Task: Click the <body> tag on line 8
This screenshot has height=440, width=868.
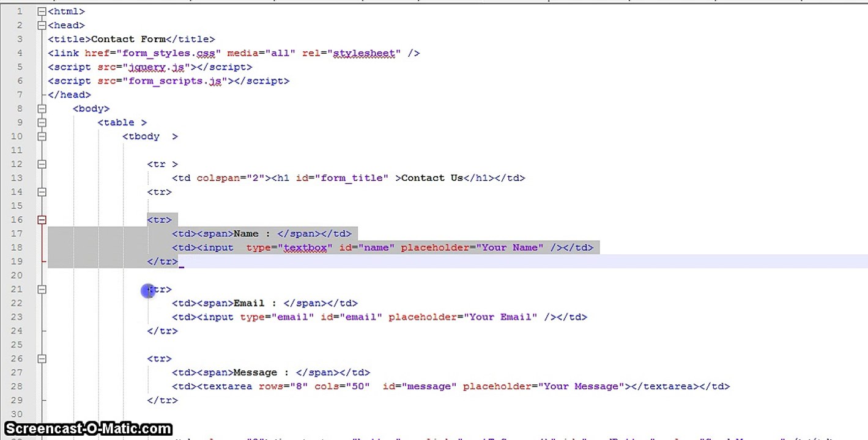Action: [91, 109]
